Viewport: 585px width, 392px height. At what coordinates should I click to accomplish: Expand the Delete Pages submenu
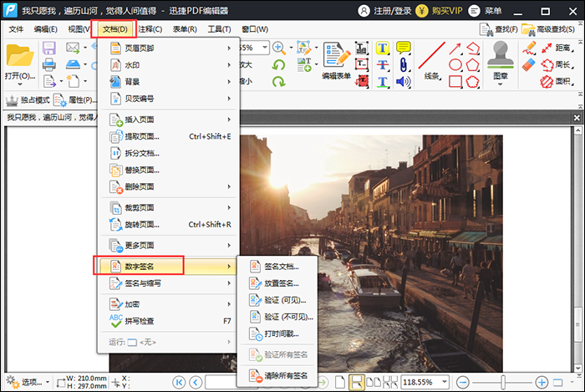[x=169, y=186]
